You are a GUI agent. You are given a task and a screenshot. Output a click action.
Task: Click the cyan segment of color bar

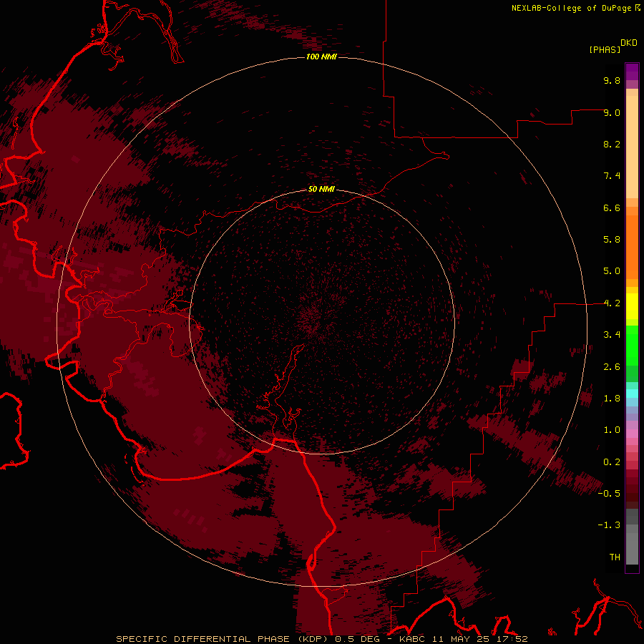(632, 394)
